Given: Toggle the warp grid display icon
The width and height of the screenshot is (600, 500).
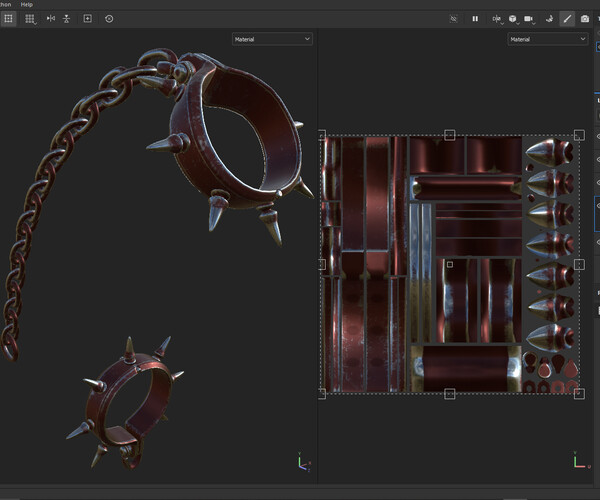Looking at the screenshot, I should 8,19.
